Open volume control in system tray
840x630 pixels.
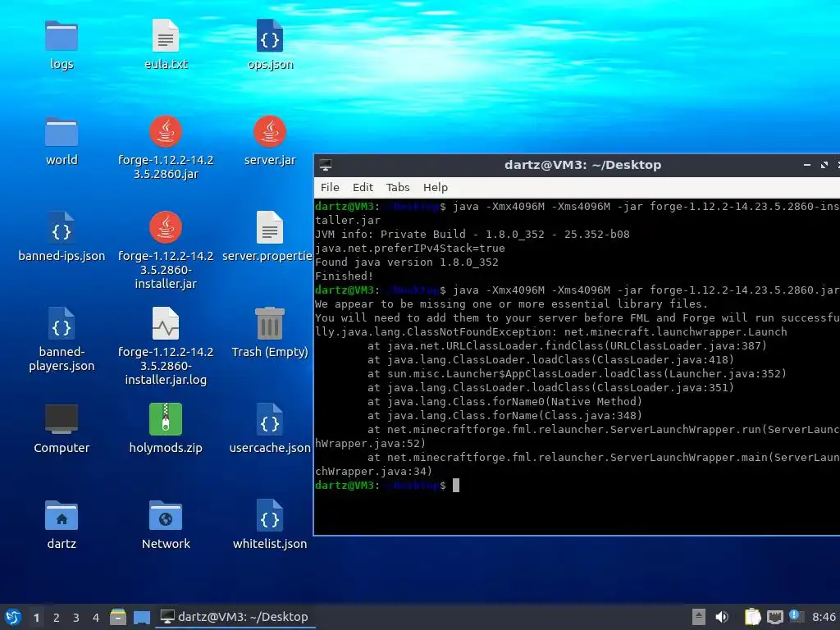722,617
